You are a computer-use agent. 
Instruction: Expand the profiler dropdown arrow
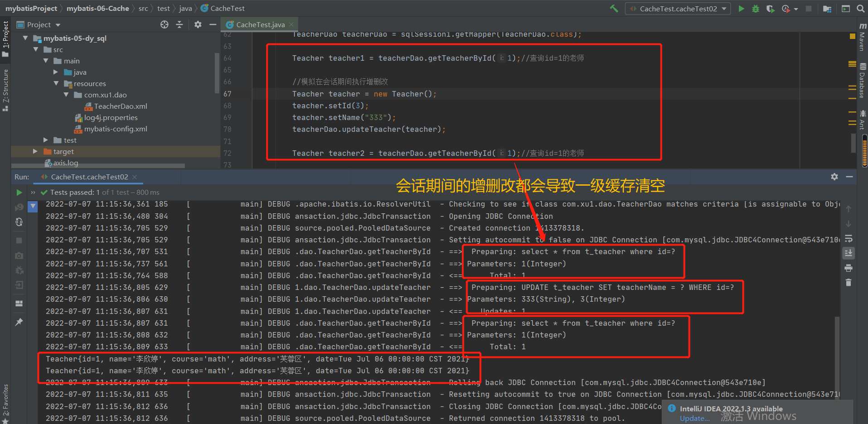[x=796, y=9]
